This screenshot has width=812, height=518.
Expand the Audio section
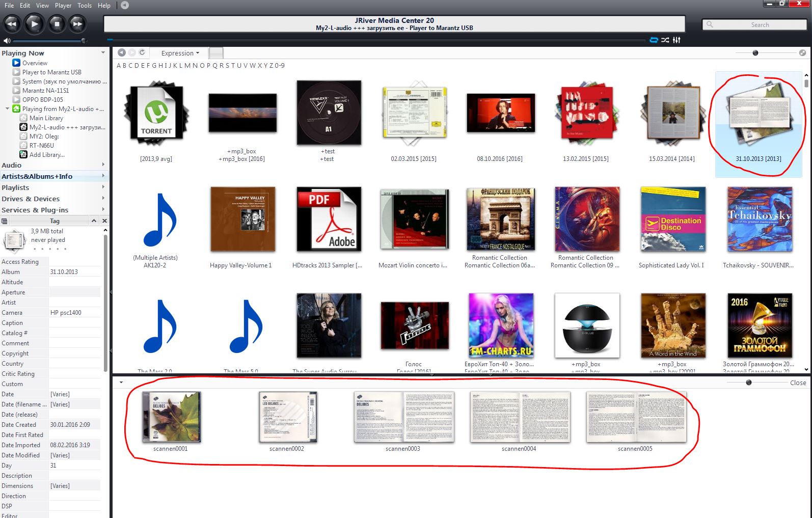tap(103, 165)
